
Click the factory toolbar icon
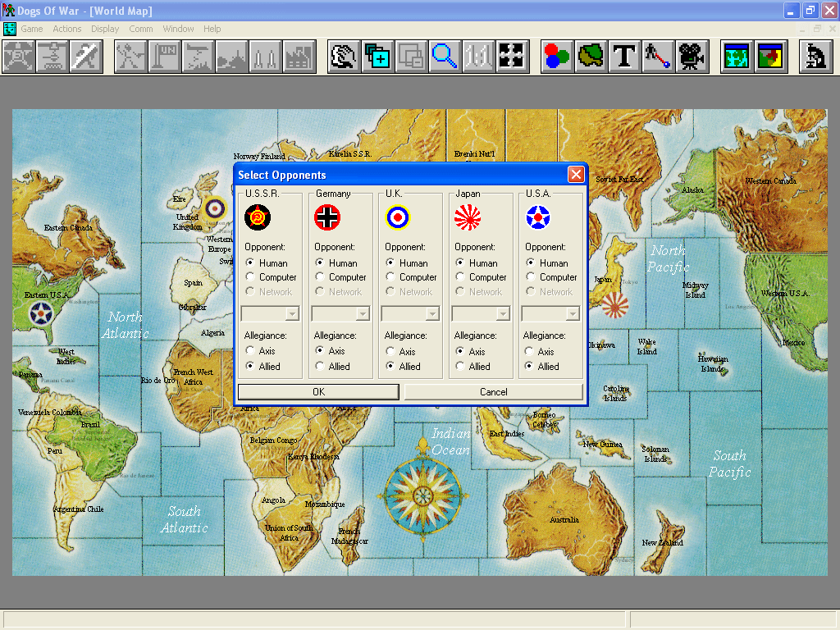pos(299,57)
